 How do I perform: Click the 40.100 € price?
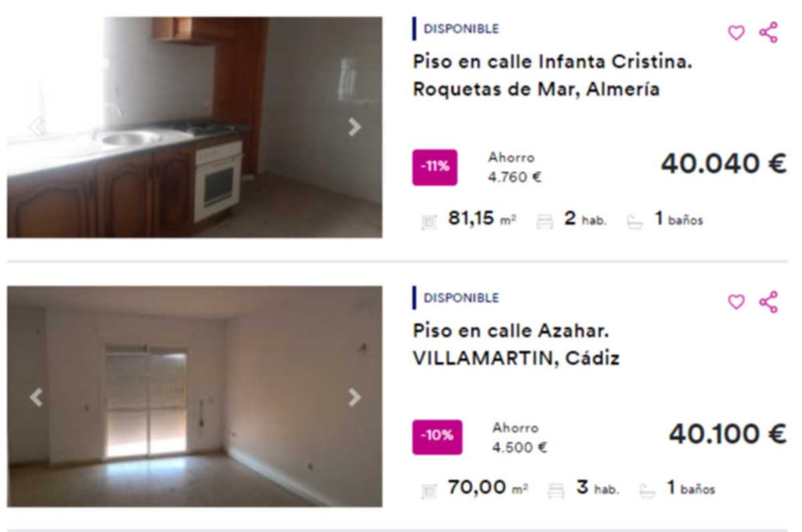(x=728, y=434)
